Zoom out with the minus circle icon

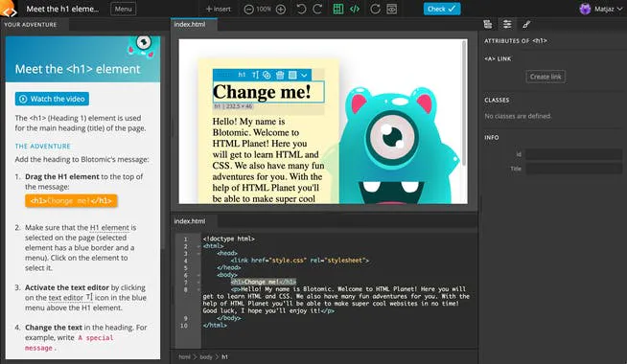tap(248, 9)
